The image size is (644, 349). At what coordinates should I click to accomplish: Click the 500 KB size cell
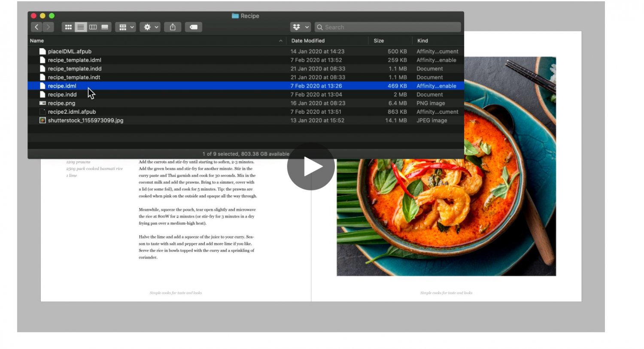point(397,52)
